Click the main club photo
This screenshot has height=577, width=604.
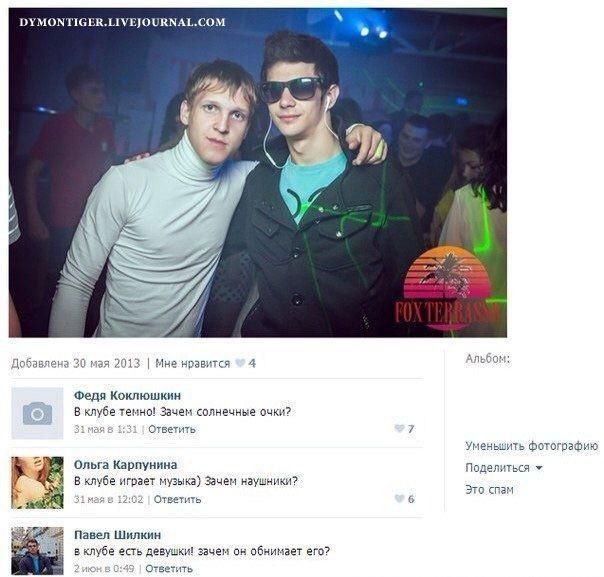point(258,173)
